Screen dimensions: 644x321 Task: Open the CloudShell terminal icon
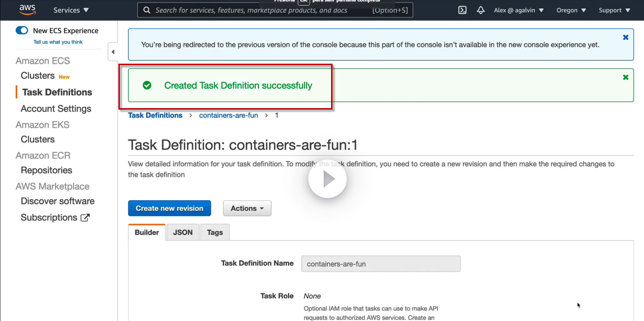[462, 10]
